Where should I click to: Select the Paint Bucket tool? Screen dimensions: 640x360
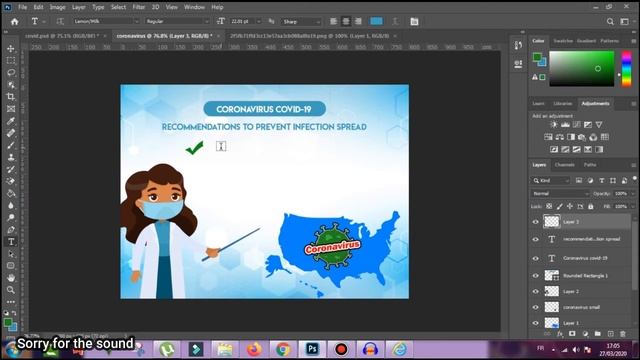point(11,193)
